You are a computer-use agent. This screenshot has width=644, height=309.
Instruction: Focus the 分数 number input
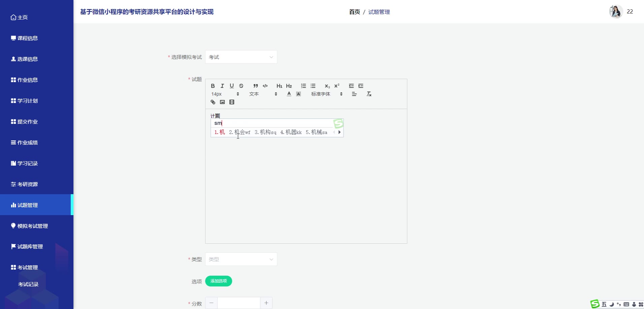pos(239,303)
